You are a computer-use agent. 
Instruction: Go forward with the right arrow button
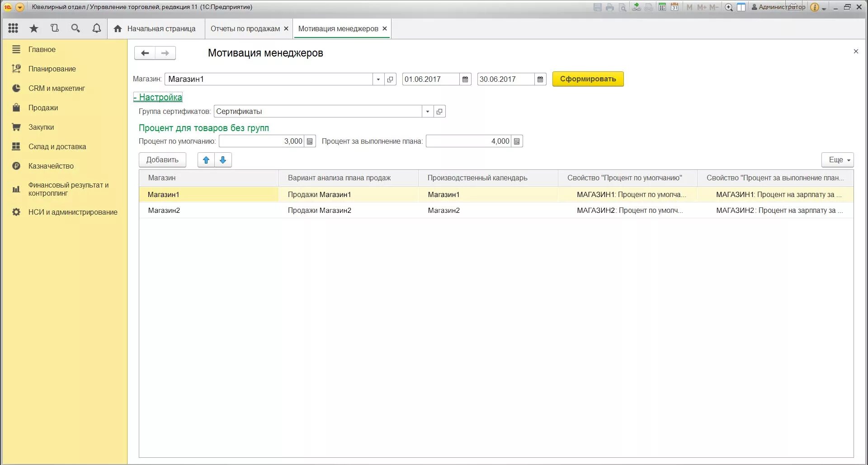point(165,53)
